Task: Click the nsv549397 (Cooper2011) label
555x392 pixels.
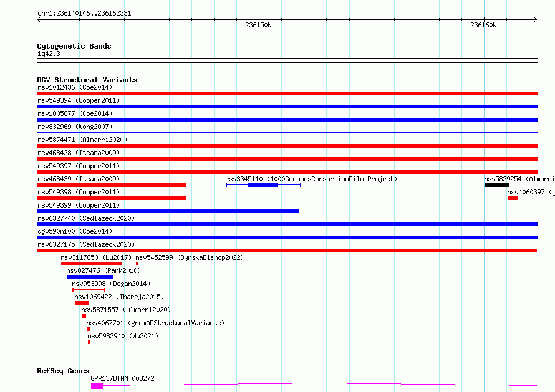Action: pyautogui.click(x=79, y=166)
